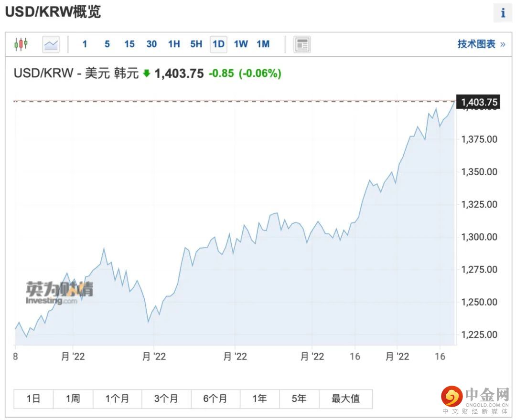Click the bold 1,403.75 current price
This screenshot has width=516, height=420.
click(179, 73)
